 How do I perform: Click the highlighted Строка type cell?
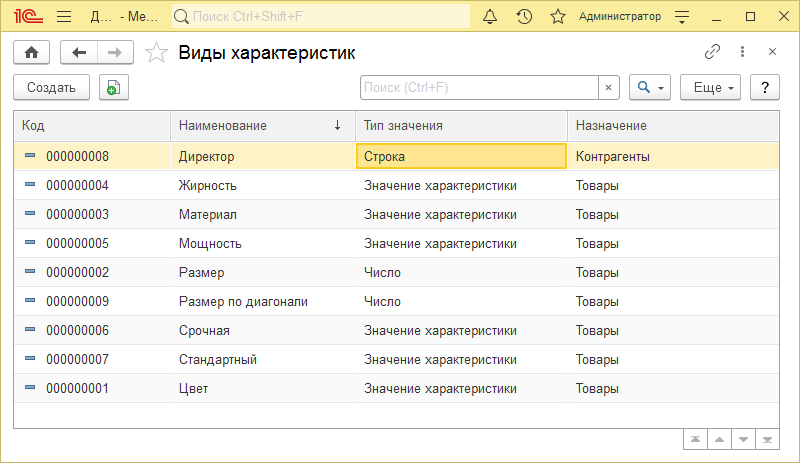coord(461,156)
